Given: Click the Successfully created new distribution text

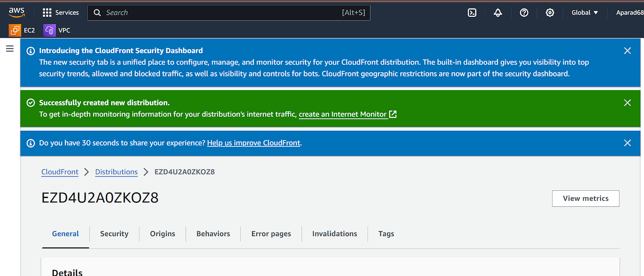Looking at the screenshot, I should pos(104,103).
